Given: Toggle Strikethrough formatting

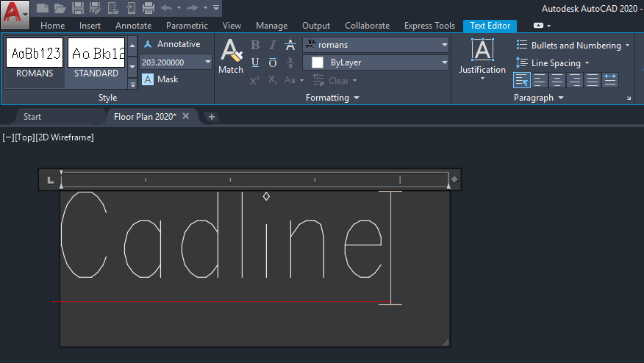Looking at the screenshot, I should pyautogui.click(x=290, y=45).
